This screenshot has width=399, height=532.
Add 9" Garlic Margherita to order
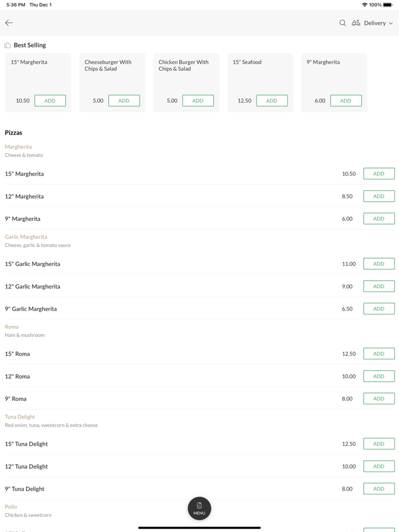378,309
